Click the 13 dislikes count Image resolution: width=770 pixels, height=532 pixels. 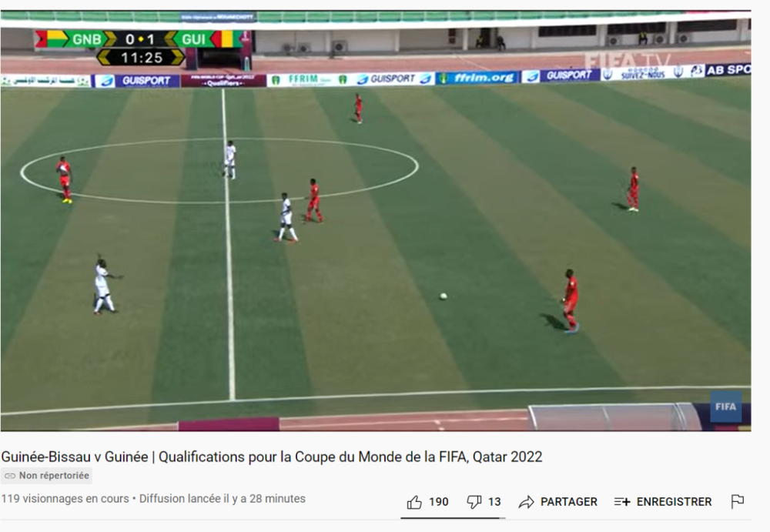494,502
